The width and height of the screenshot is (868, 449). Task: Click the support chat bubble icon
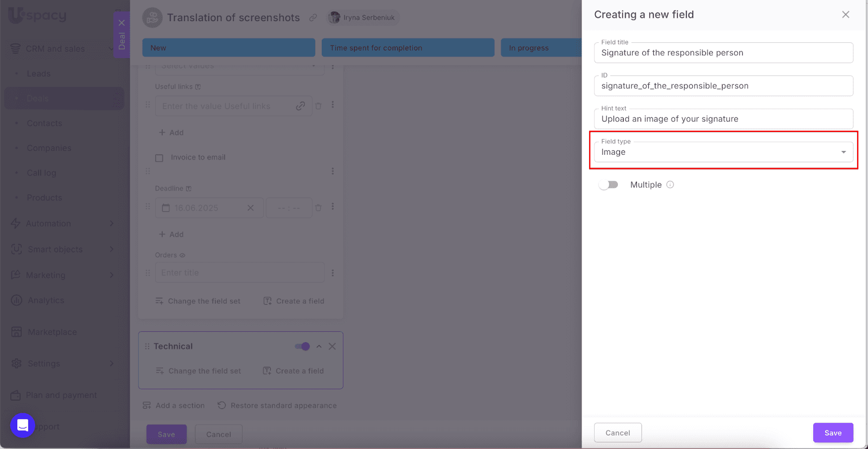click(x=23, y=425)
